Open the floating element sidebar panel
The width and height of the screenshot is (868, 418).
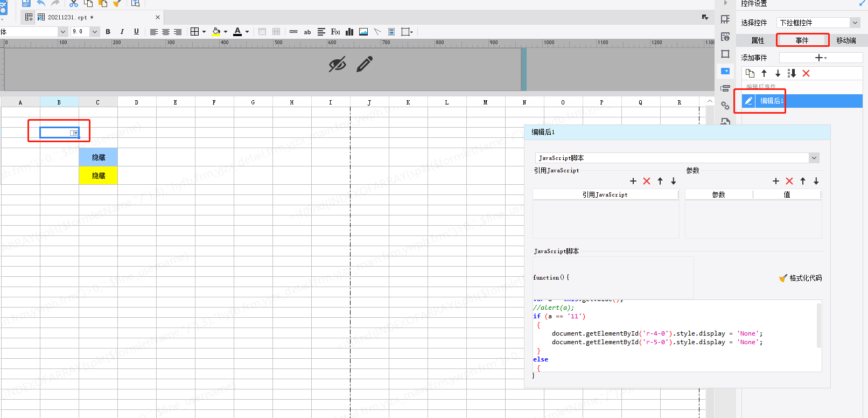click(725, 54)
